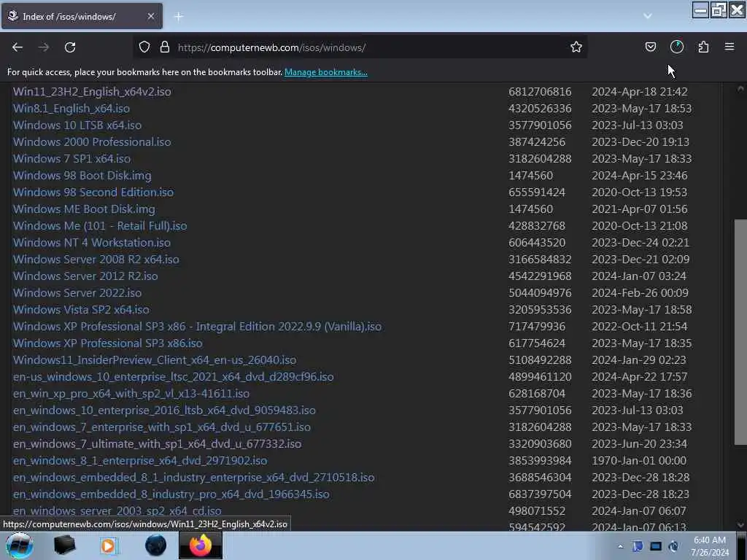Open Windows XP Professional SP3 x86.iso link
The width and height of the screenshot is (747, 560).
point(108,343)
